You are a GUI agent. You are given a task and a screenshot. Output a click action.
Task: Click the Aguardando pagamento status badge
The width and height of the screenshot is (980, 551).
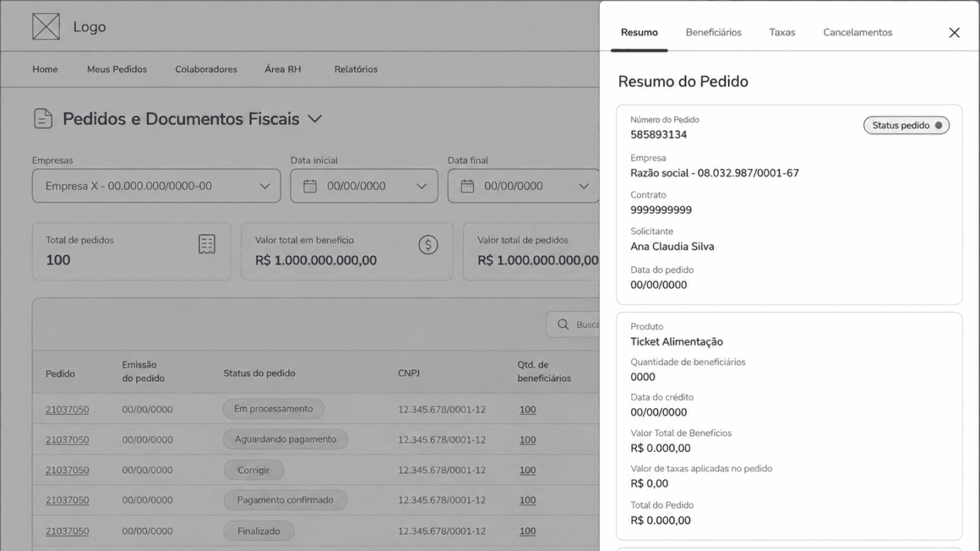click(285, 439)
